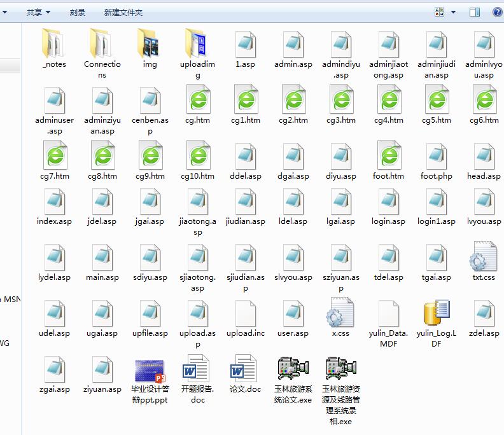This screenshot has height=435, width=504.
Task: Change the view layout icon
Action: pyautogui.click(x=439, y=12)
